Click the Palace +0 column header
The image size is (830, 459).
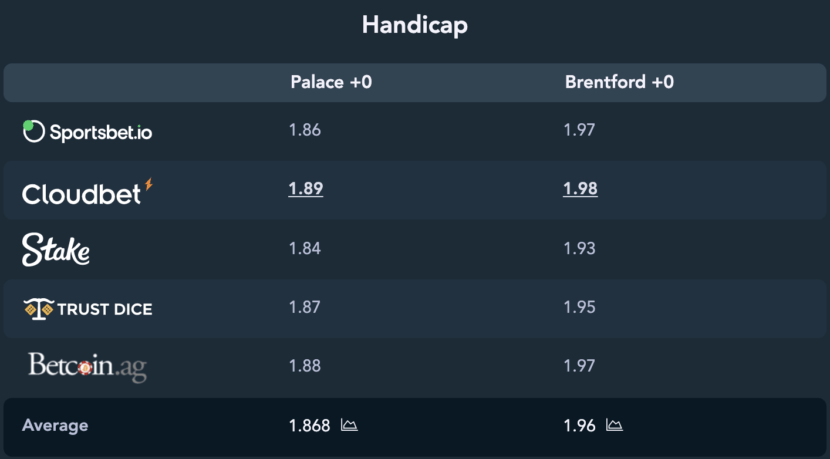click(x=331, y=82)
